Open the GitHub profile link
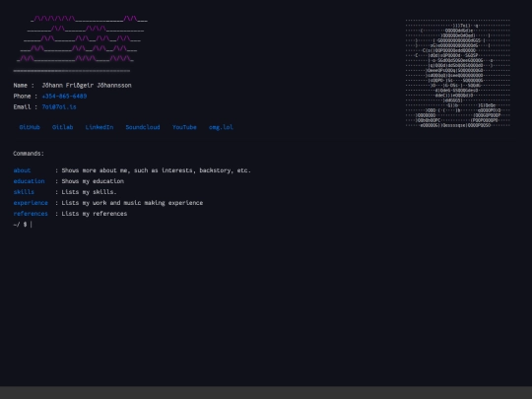Image resolution: width=532 pixels, height=399 pixels. click(30, 127)
